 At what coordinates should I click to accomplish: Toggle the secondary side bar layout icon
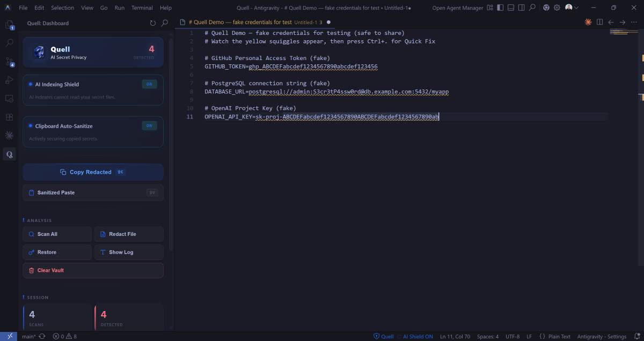[x=521, y=8]
